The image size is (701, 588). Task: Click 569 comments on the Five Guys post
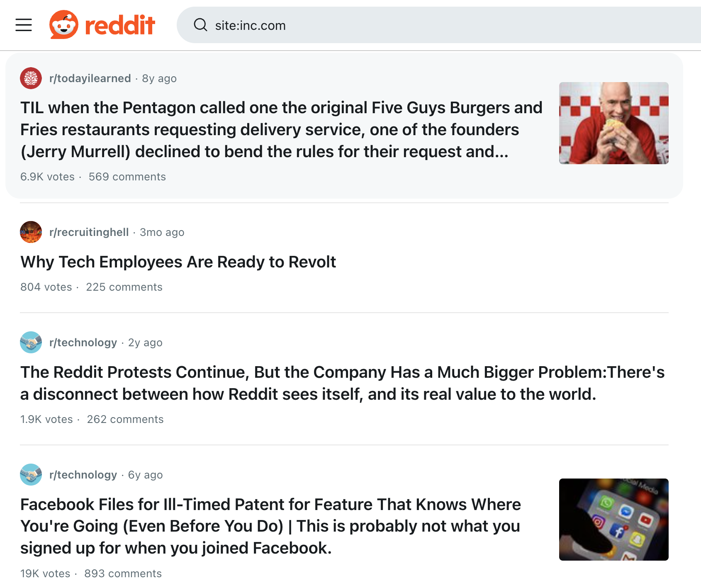tap(127, 177)
